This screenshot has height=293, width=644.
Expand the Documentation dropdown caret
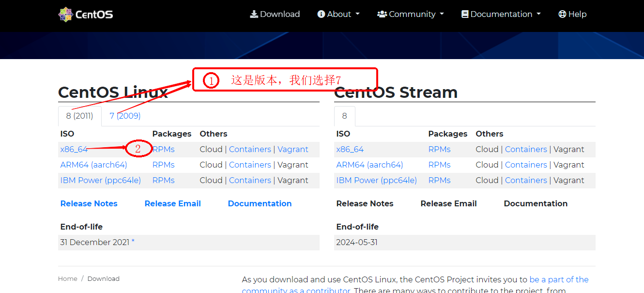point(538,15)
